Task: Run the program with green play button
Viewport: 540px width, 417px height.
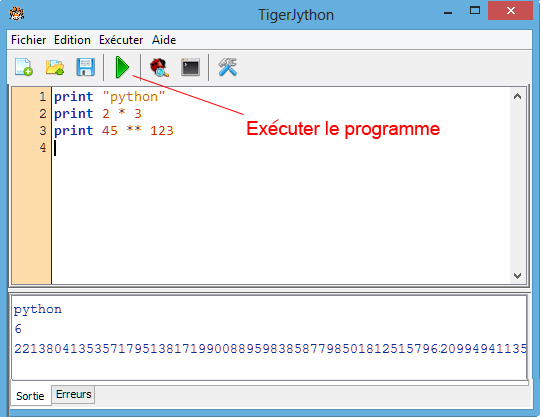Action: point(122,67)
